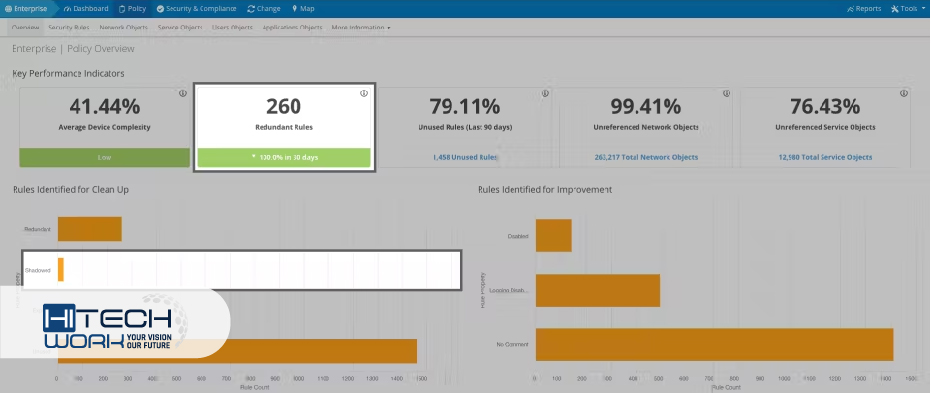This screenshot has width=931, height=393.
Task: Click info icon on Average Device Complexity card
Action: 183,94
